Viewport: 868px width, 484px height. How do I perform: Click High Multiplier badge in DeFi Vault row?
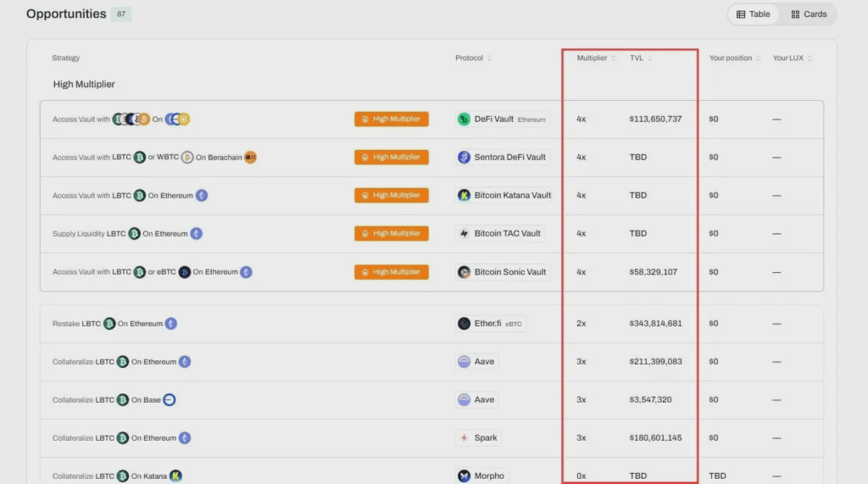pos(392,119)
